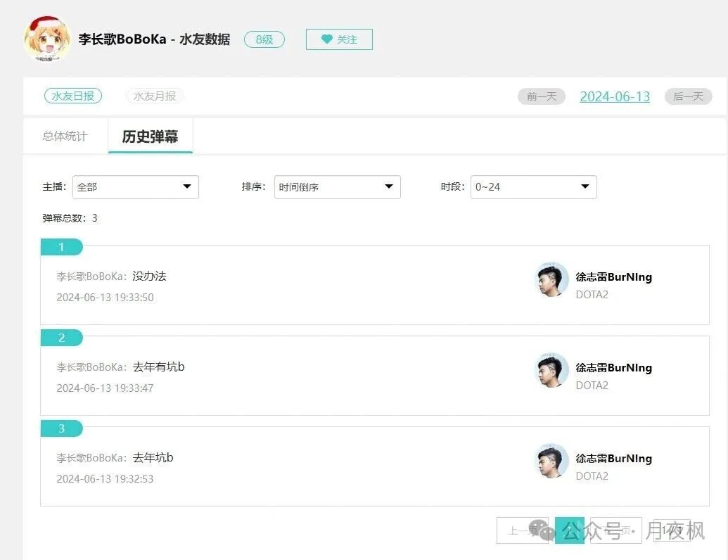Switch to the 水友日报 daily report
Screen dimensions: 728x560
coord(73,96)
